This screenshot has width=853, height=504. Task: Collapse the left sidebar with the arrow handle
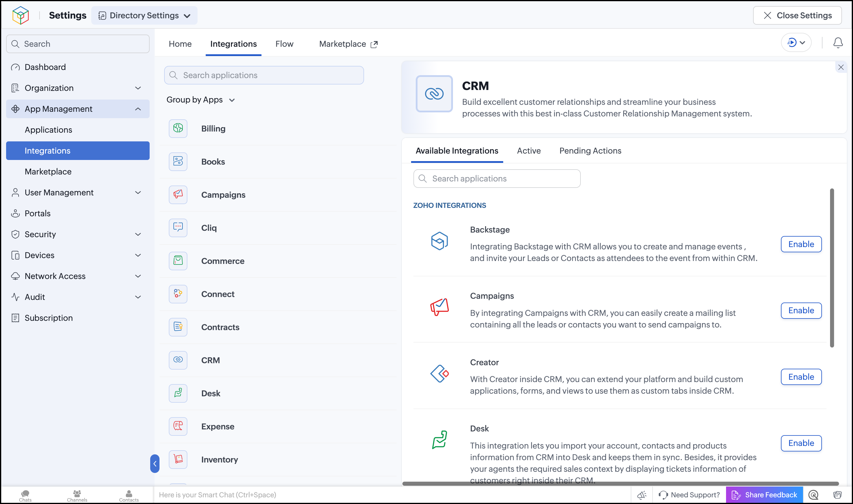click(155, 464)
